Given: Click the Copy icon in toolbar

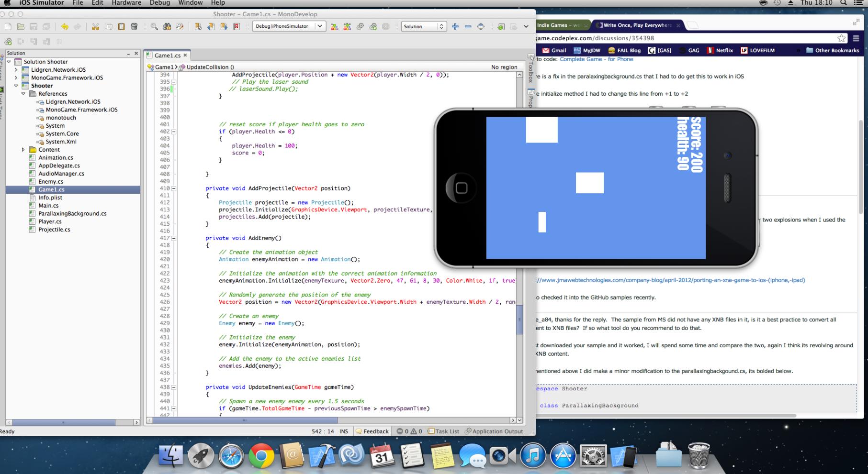Looking at the screenshot, I should tap(109, 27).
